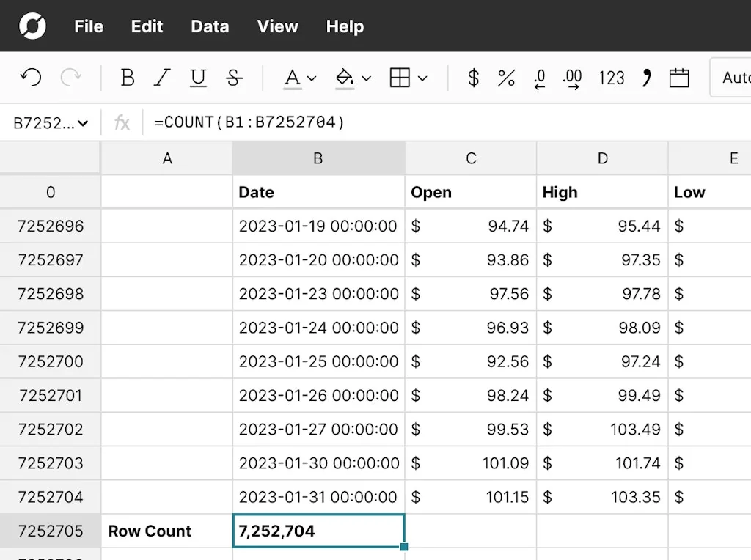This screenshot has height=560, width=751.
Task: Open the text color dropdown
Action: tap(300, 78)
